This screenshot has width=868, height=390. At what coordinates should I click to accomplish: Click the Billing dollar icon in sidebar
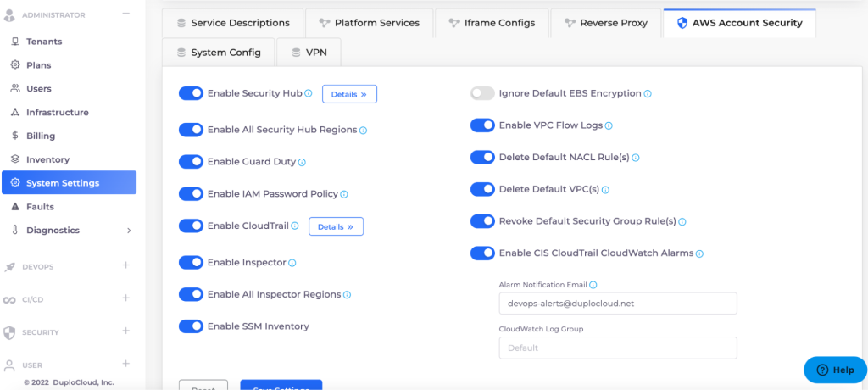[15, 136]
